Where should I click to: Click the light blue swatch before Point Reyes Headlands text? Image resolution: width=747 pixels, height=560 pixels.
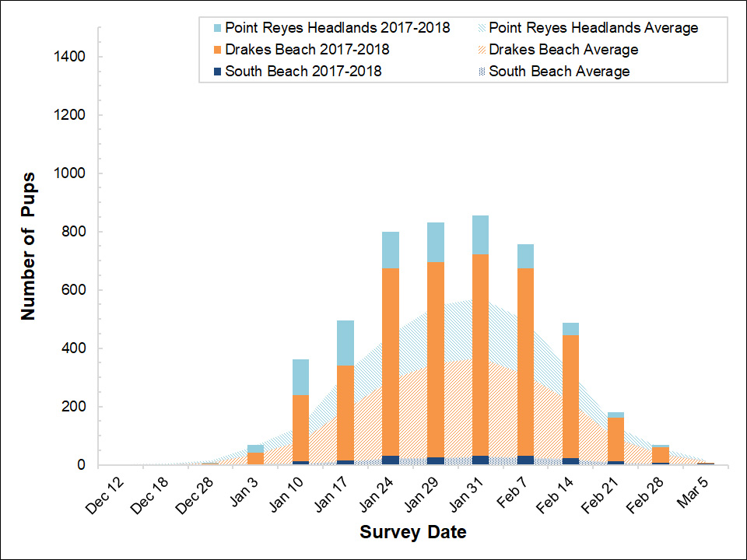[217, 26]
